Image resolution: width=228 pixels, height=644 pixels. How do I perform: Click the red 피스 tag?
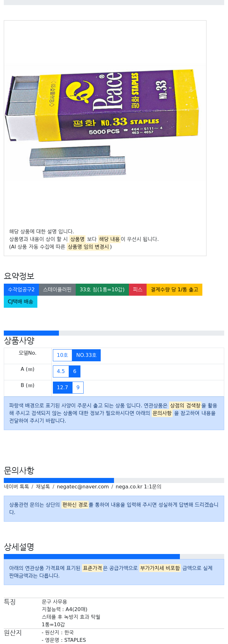[138, 290]
